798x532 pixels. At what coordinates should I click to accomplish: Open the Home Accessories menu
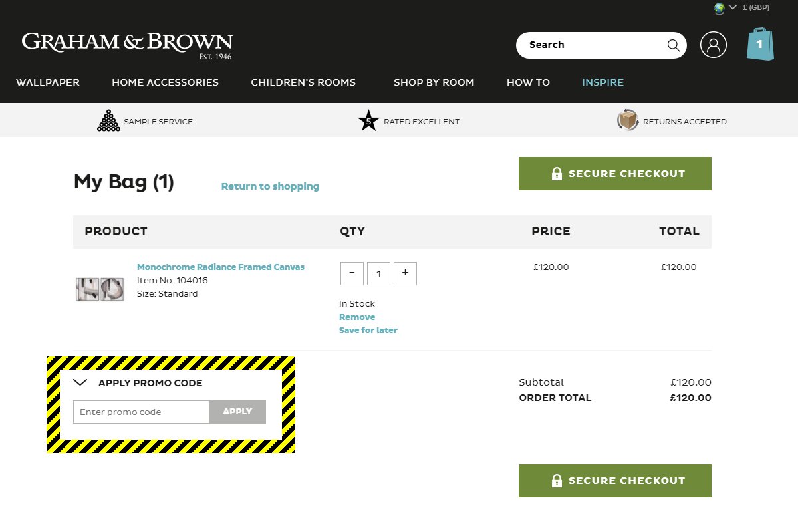tap(165, 82)
